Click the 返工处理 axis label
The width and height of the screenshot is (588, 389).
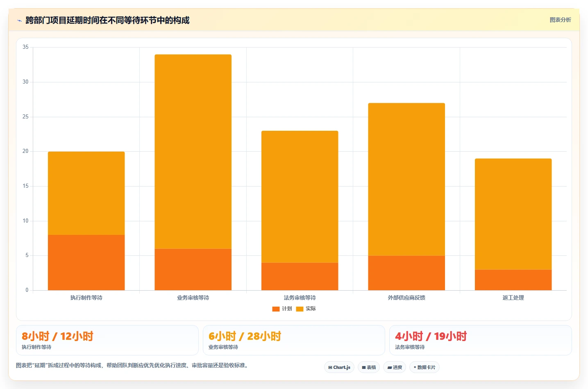(513, 298)
